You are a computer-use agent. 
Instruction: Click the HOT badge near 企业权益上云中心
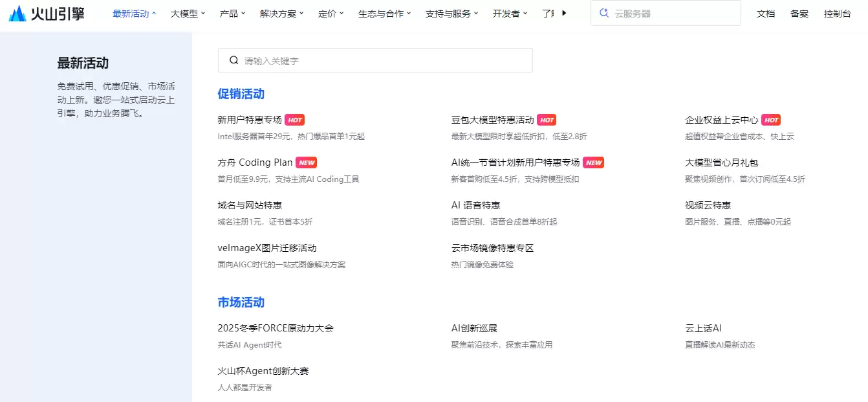point(772,119)
